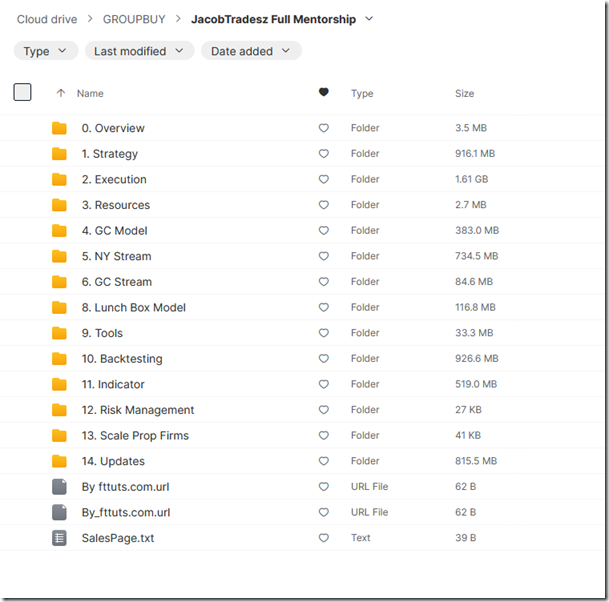Sort by the Size column header
This screenshot has width=609, height=602.
point(465,93)
